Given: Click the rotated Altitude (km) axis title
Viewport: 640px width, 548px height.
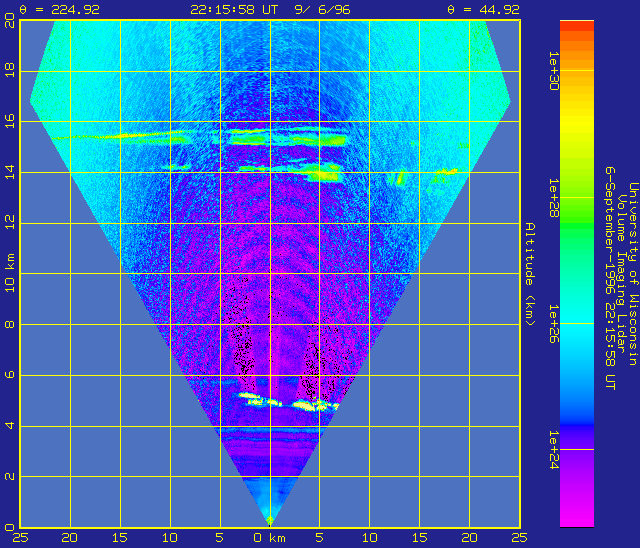Looking at the screenshot, I should pyautogui.click(x=529, y=274).
